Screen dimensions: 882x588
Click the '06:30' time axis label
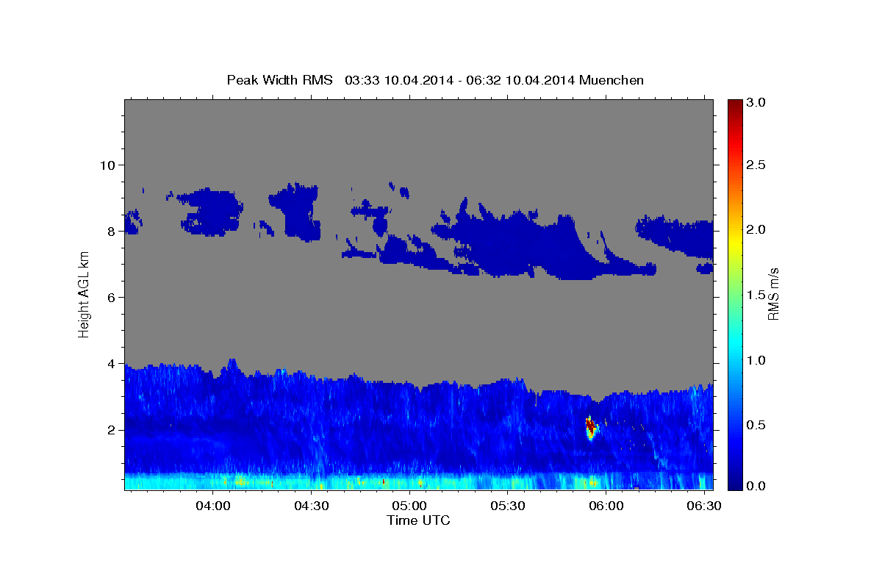704,506
